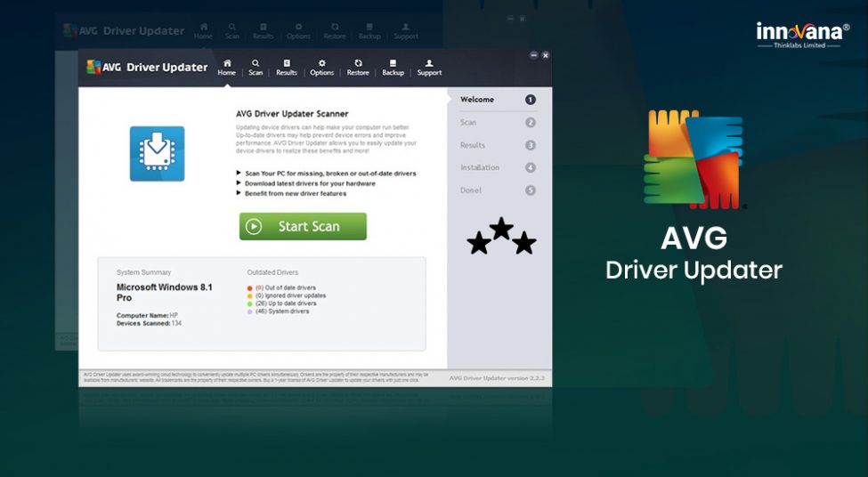Click the 'Outdated Drivers' heading
This screenshot has height=477, width=868.
pyautogui.click(x=272, y=272)
